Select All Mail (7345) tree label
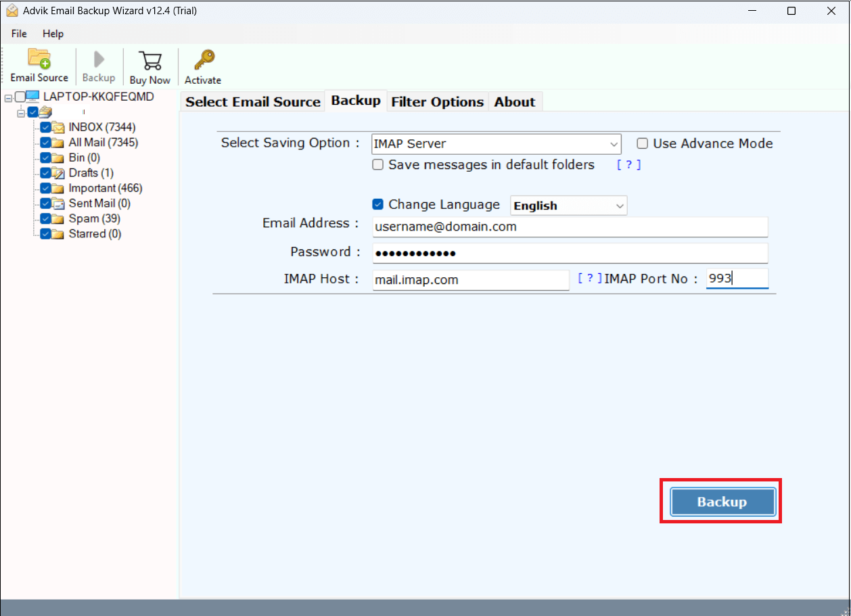This screenshot has width=851, height=616. pyautogui.click(x=103, y=143)
